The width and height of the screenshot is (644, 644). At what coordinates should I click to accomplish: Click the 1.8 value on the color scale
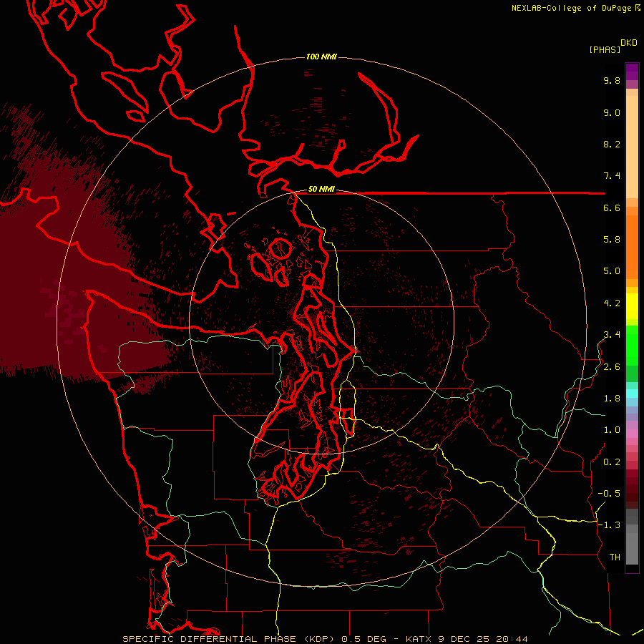(612, 399)
